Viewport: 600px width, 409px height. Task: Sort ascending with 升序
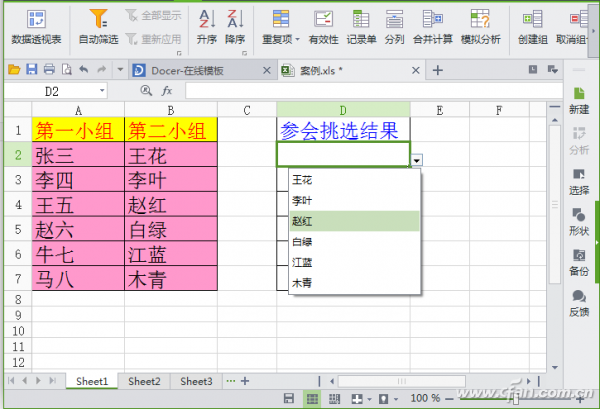207,27
